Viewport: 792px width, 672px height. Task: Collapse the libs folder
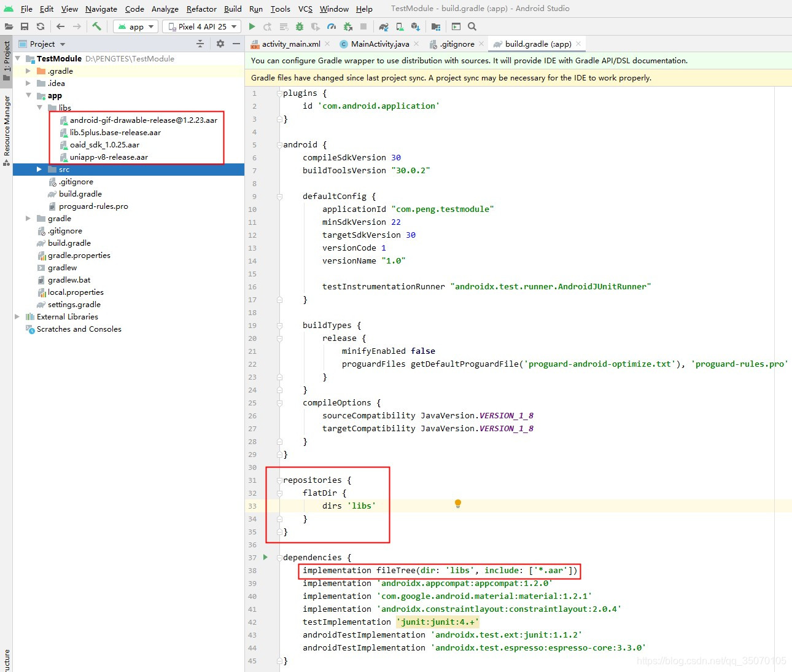pos(39,107)
